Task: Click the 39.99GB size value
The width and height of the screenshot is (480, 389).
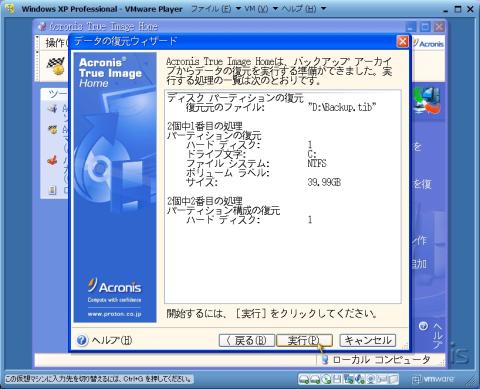Action: [x=324, y=182]
